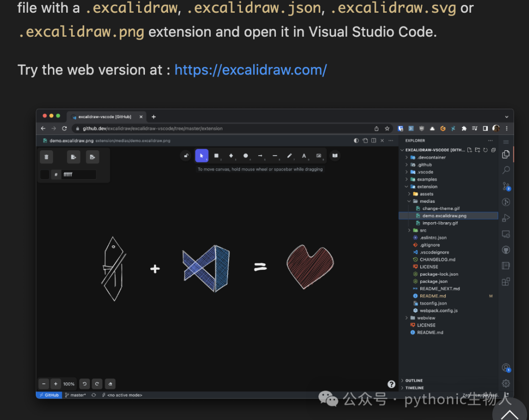Open webpack.config.js file

[449, 311]
